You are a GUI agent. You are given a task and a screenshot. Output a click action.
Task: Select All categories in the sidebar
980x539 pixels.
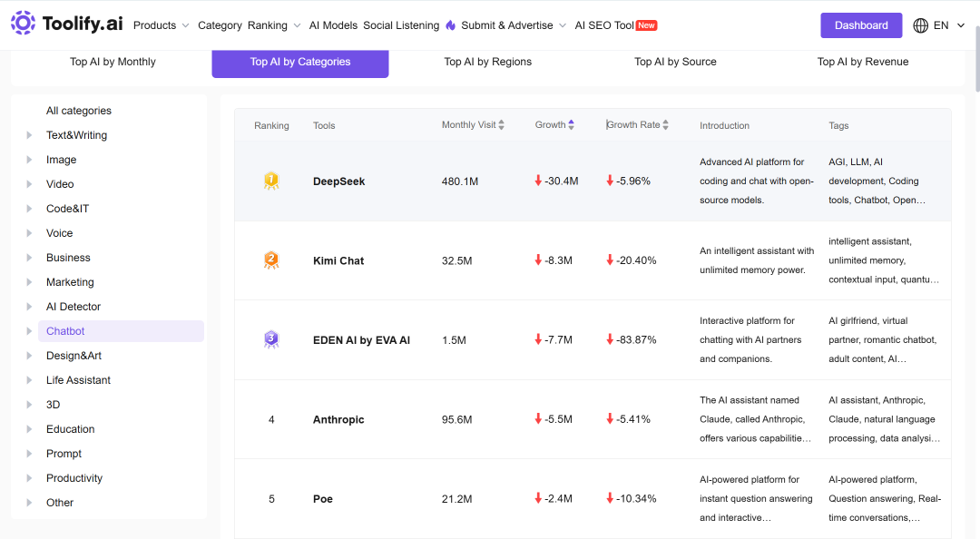pyautogui.click(x=79, y=111)
